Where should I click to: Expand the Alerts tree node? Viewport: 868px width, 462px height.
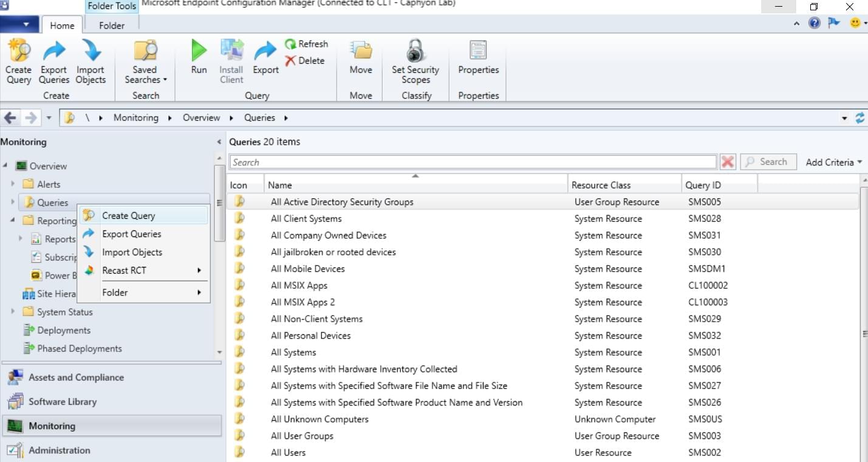coord(12,184)
